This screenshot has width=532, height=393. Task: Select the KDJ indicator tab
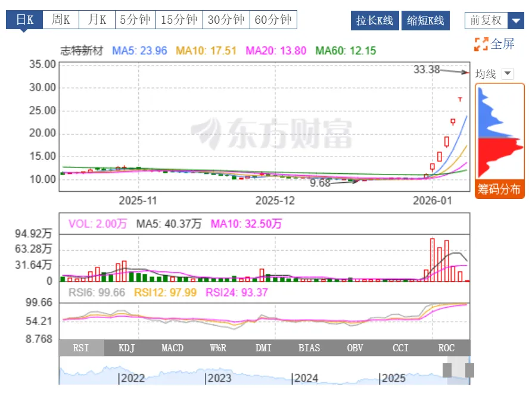(126, 348)
